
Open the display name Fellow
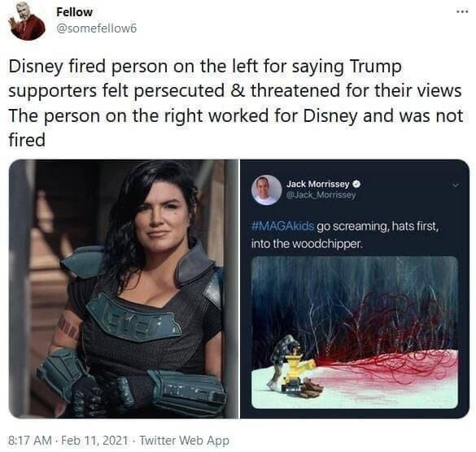coord(74,12)
